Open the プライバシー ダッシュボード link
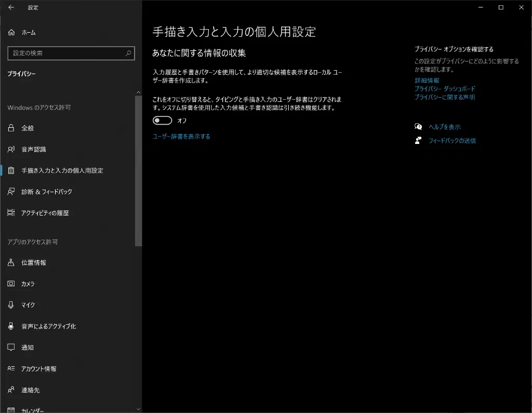 coord(445,89)
